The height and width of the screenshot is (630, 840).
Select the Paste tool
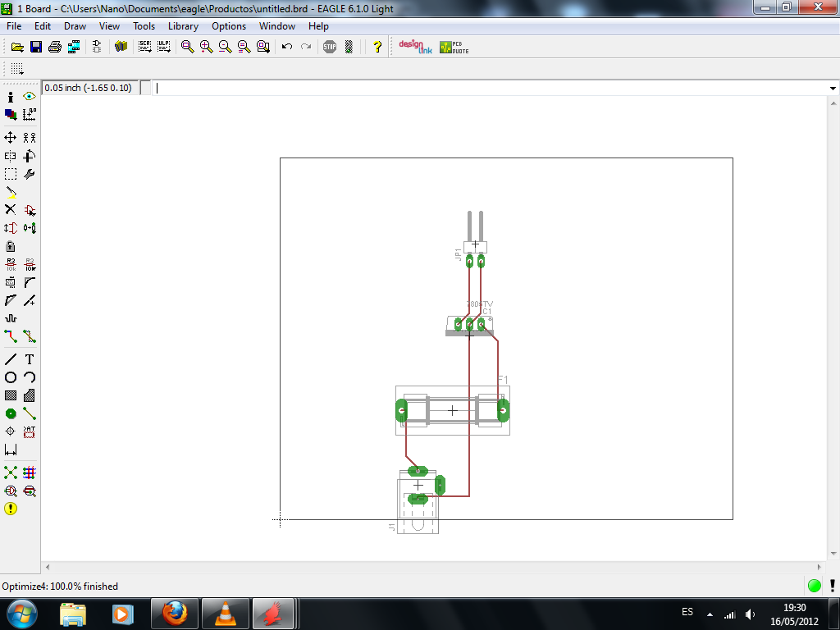(x=10, y=192)
